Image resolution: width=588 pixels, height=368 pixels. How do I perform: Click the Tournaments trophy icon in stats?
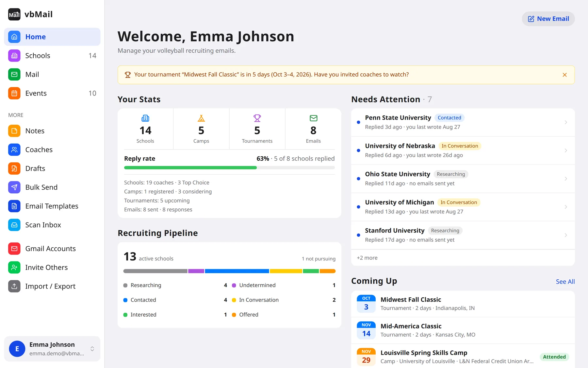257,118
